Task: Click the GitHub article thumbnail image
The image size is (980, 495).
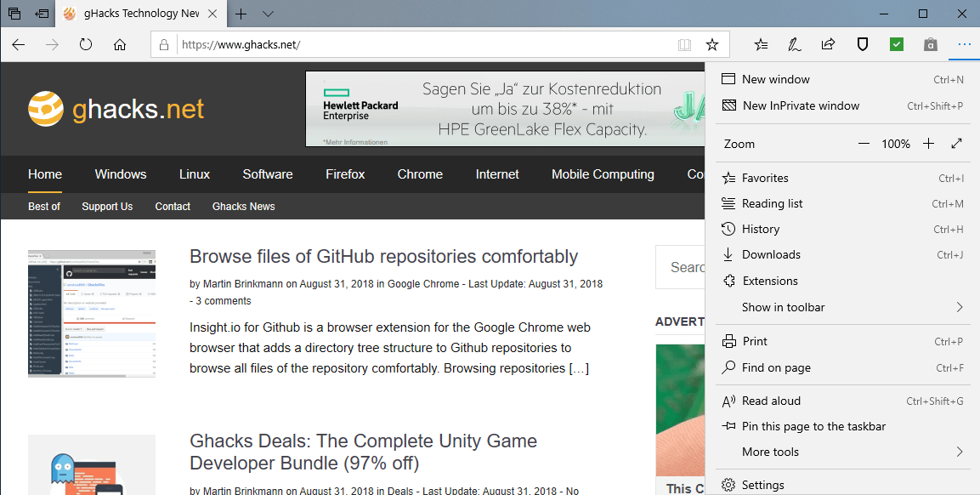Action: pos(92,314)
